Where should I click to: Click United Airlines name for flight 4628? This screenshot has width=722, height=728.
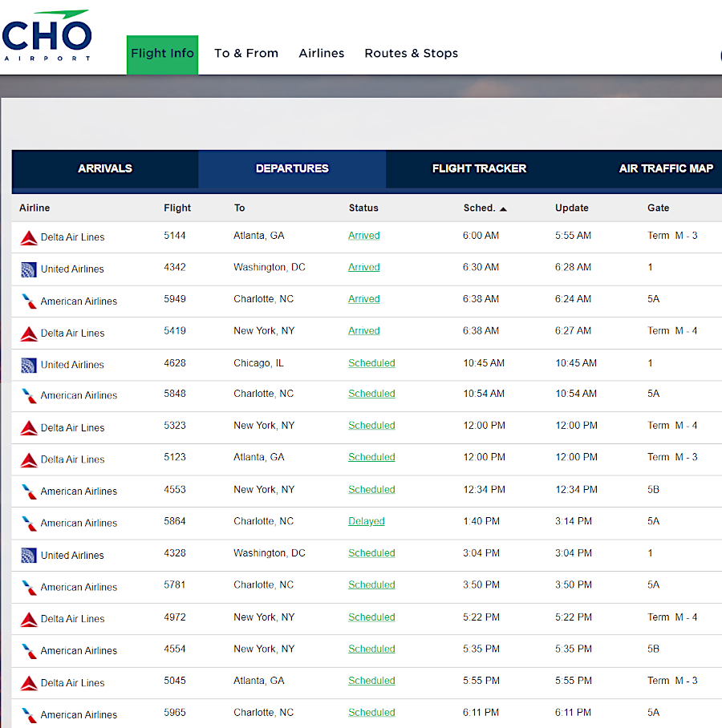coord(72,365)
